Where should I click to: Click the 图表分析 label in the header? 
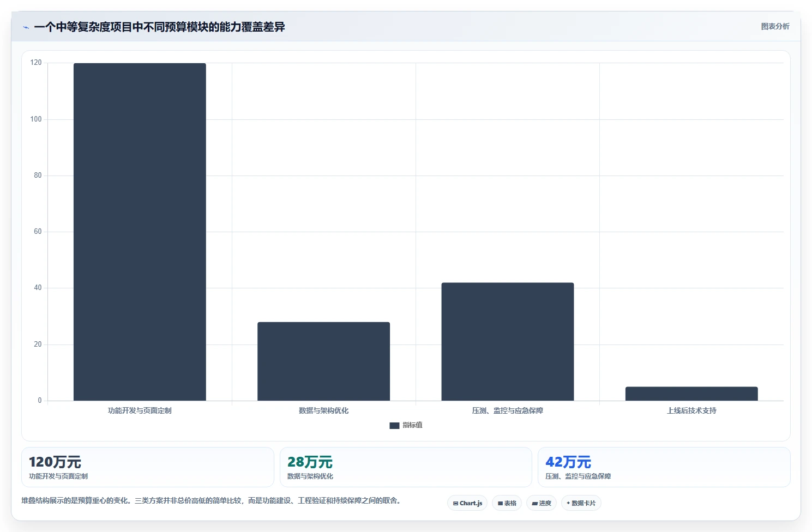(775, 26)
